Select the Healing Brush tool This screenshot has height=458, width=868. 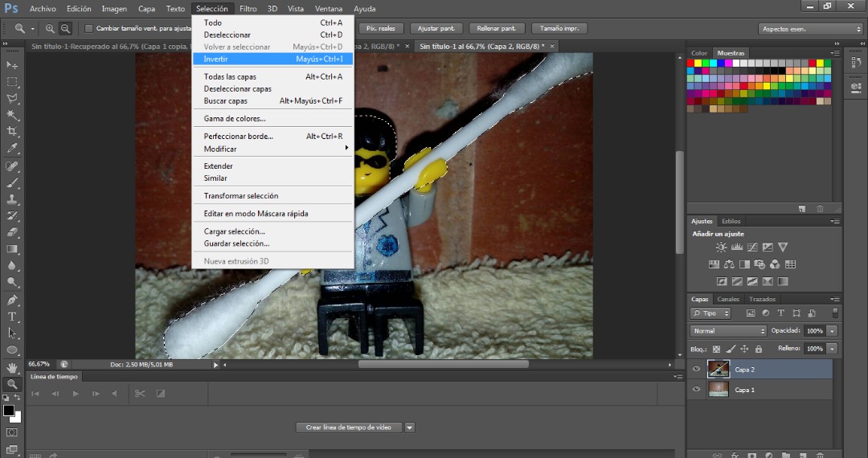(11, 166)
